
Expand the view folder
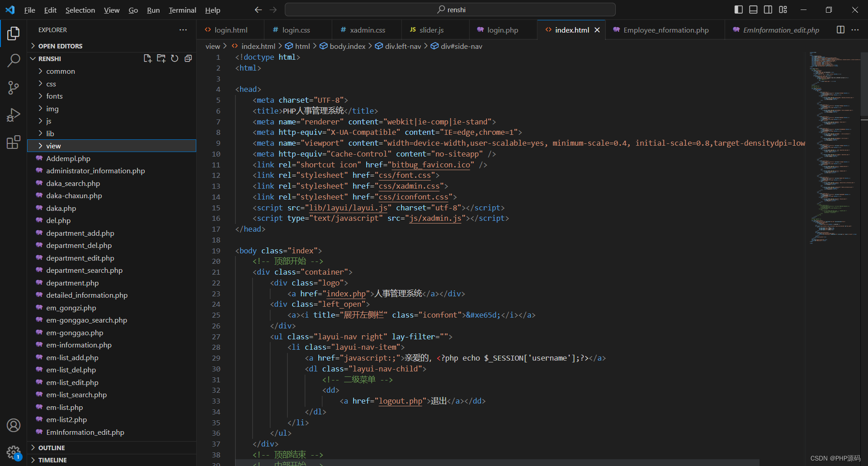point(112,146)
